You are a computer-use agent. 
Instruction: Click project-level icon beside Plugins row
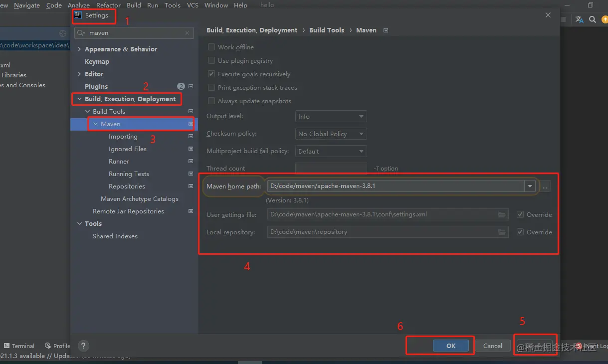pos(191,86)
